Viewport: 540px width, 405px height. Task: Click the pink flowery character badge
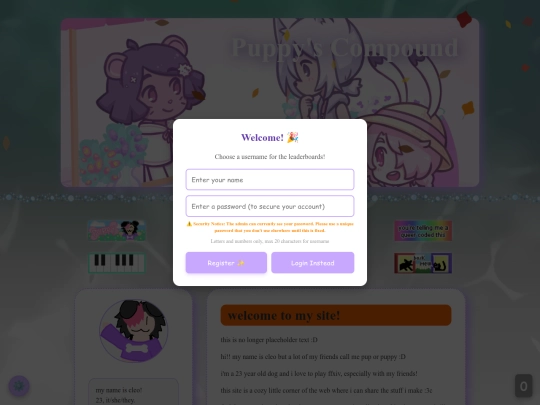(117, 231)
